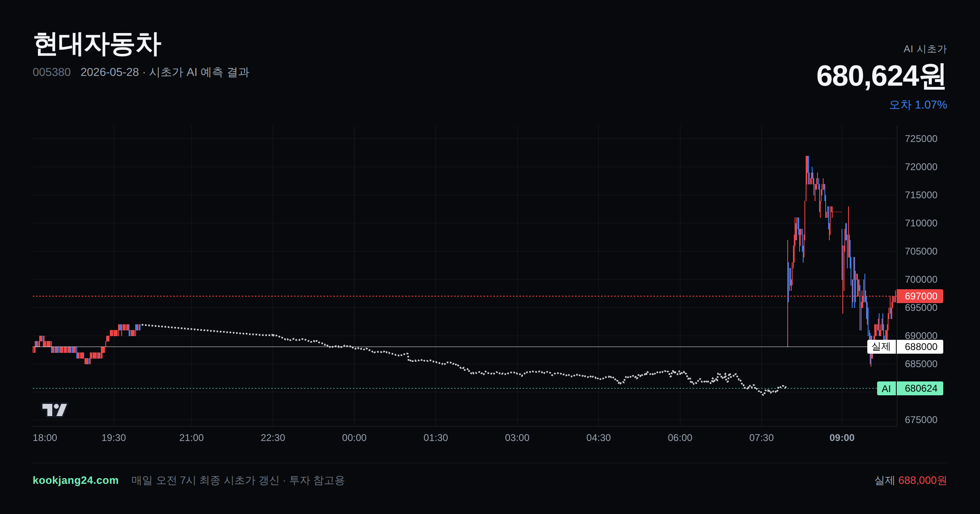Click the 오차 1.07% error value
This screenshot has width=980, height=514.
tap(918, 105)
